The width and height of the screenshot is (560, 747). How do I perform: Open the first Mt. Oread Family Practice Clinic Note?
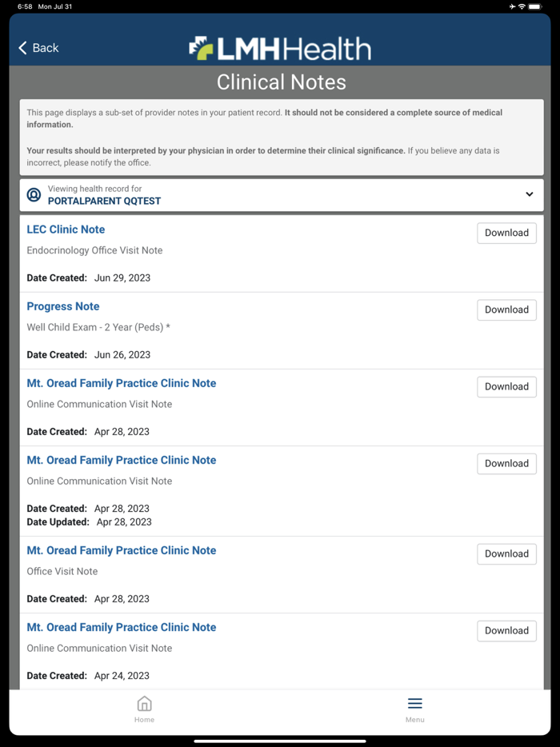tap(121, 383)
